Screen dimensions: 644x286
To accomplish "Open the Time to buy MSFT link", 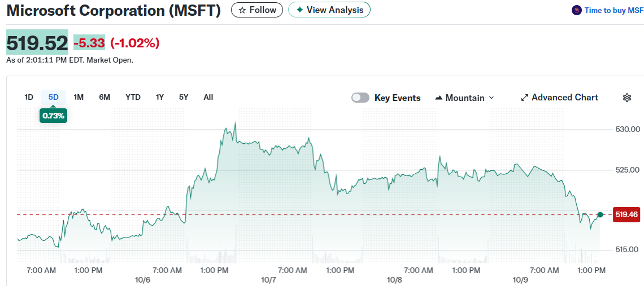I will pyautogui.click(x=613, y=10).
